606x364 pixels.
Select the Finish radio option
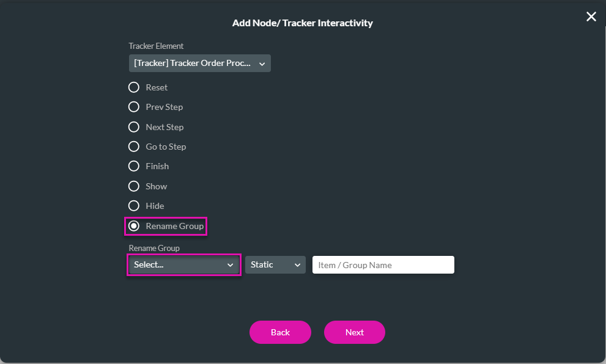[x=134, y=166]
